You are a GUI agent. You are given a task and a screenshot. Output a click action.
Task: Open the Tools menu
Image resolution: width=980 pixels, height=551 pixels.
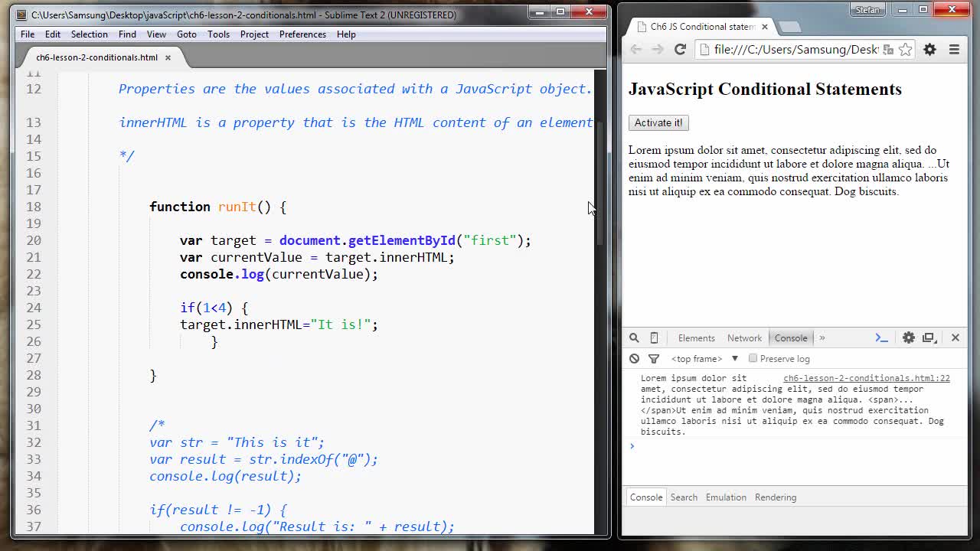(218, 34)
